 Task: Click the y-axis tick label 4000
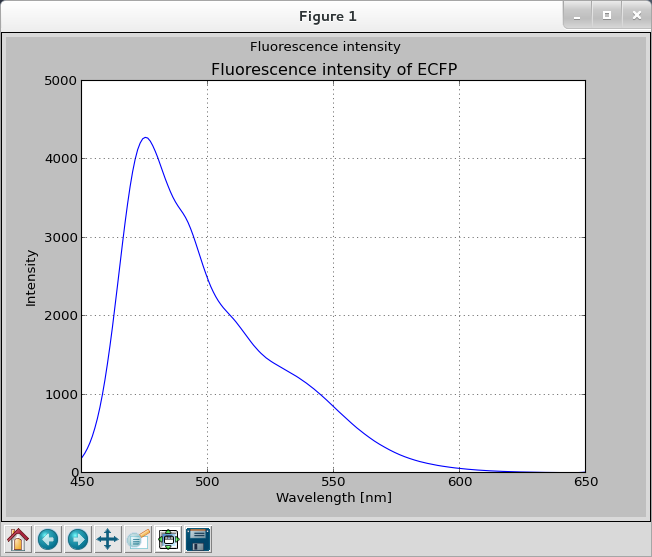pyautogui.click(x=61, y=159)
